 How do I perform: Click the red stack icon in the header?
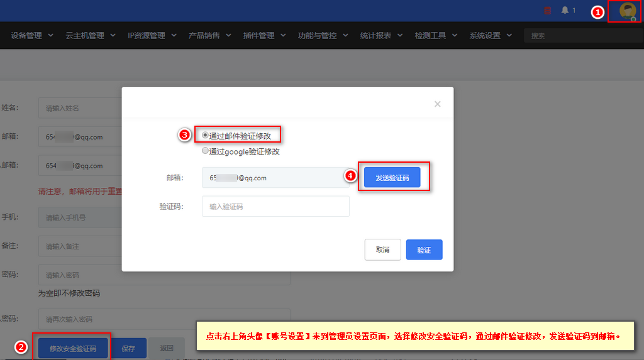pos(548,10)
